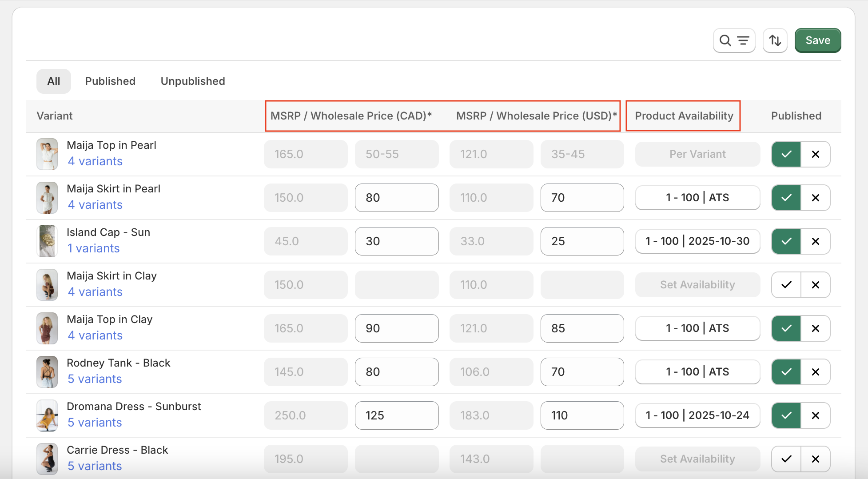Unpublish Dromana Dress - Sunburst with X
The image size is (868, 479).
pyautogui.click(x=816, y=415)
